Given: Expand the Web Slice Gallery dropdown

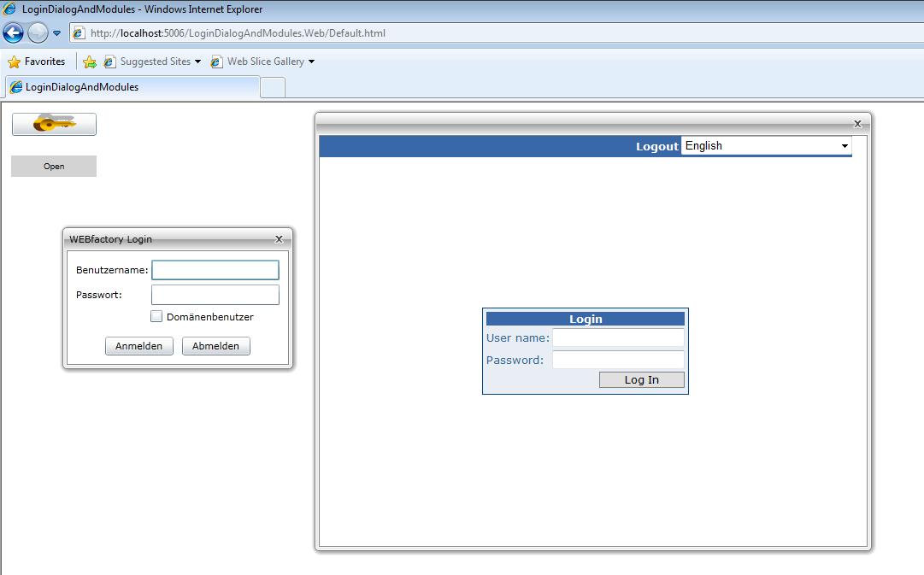Looking at the screenshot, I should 311,62.
